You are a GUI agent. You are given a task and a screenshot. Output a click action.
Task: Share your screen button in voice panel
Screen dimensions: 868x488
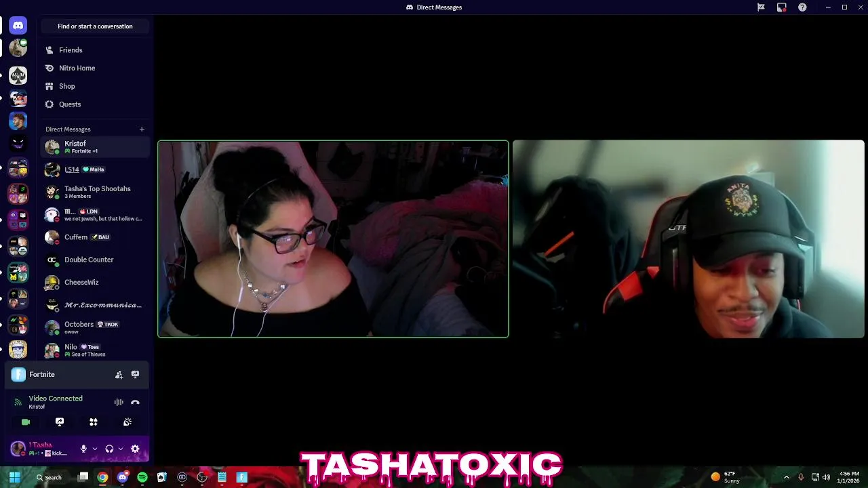[x=60, y=422]
